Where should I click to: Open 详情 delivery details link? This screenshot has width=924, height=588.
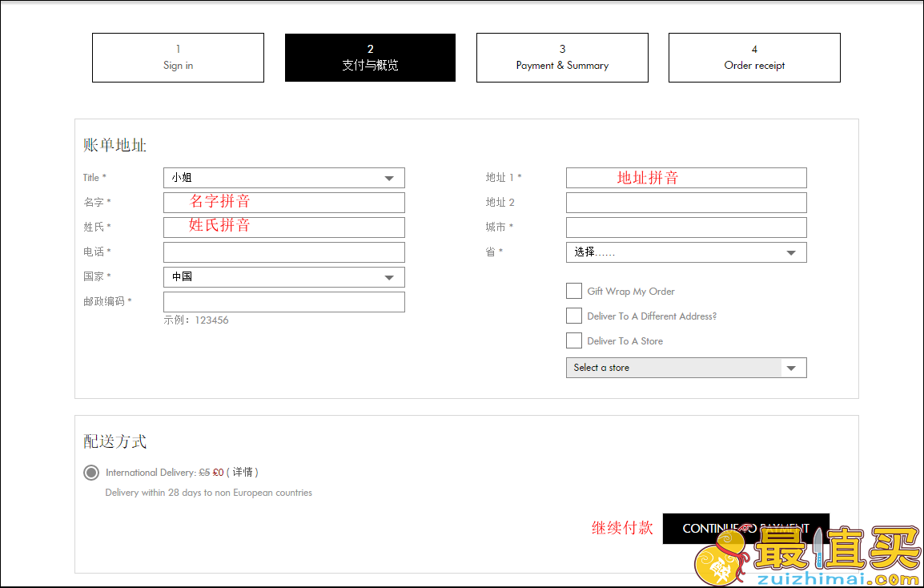(x=242, y=472)
